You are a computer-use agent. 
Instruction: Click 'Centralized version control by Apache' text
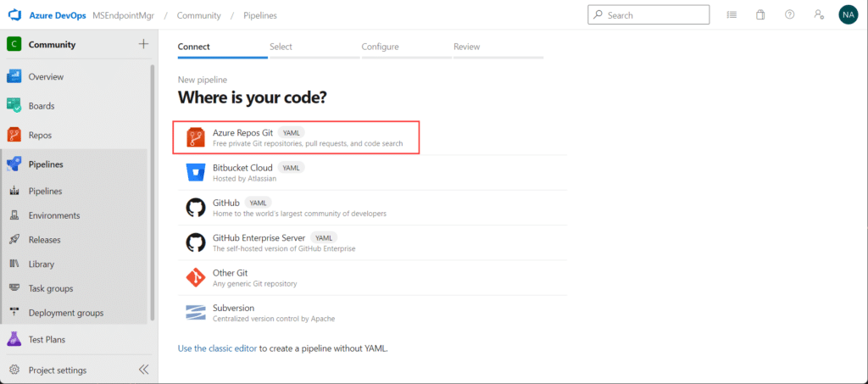tap(274, 319)
